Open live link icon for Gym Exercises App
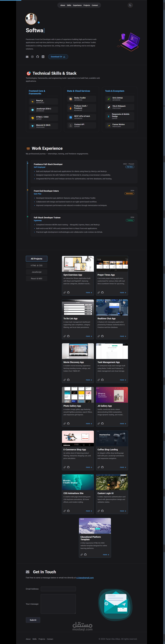 65,292
